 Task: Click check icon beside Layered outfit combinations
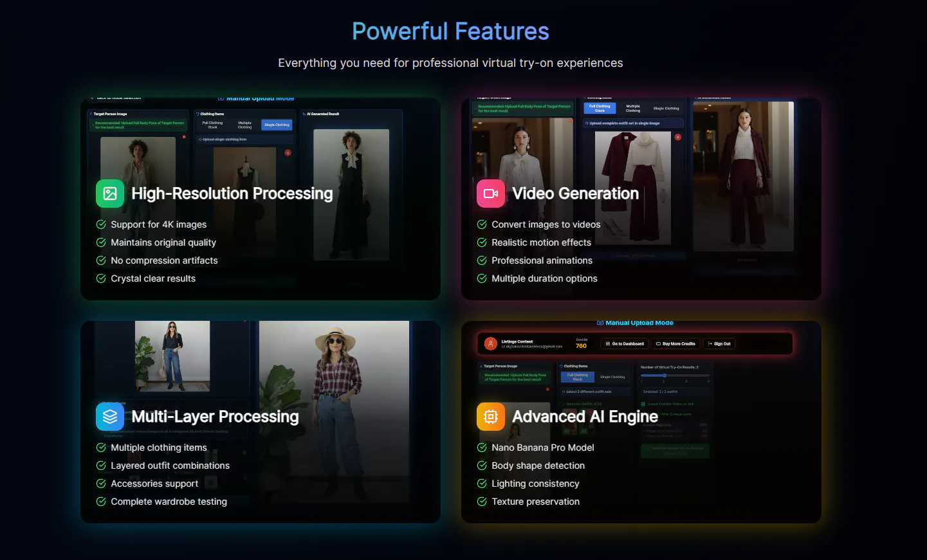pyautogui.click(x=101, y=465)
